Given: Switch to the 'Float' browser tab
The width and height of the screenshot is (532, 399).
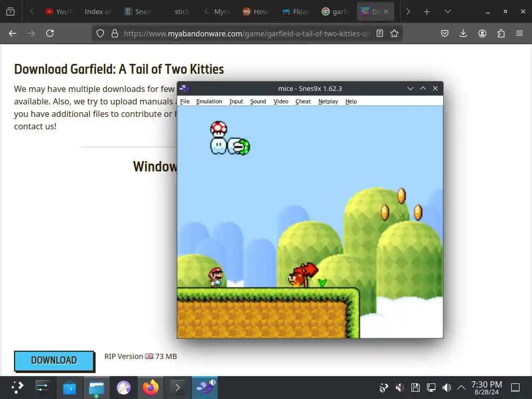Looking at the screenshot, I should pos(295,11).
